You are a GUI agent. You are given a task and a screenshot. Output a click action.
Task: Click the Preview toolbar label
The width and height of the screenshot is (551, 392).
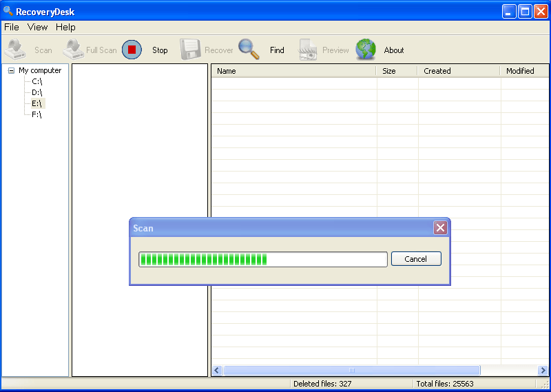click(335, 50)
